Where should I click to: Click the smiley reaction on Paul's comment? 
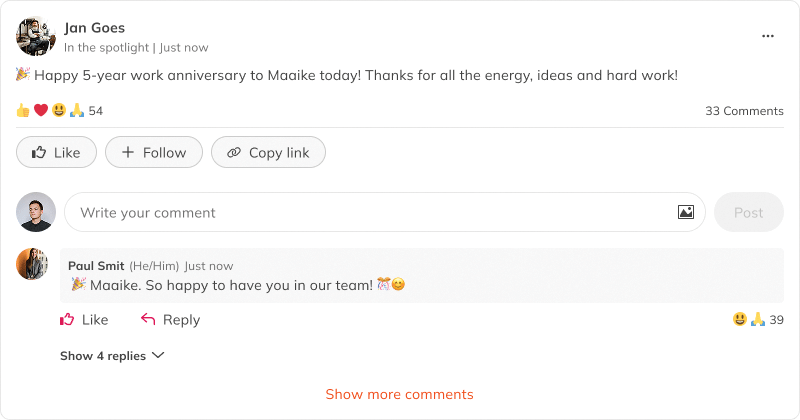[740, 320]
